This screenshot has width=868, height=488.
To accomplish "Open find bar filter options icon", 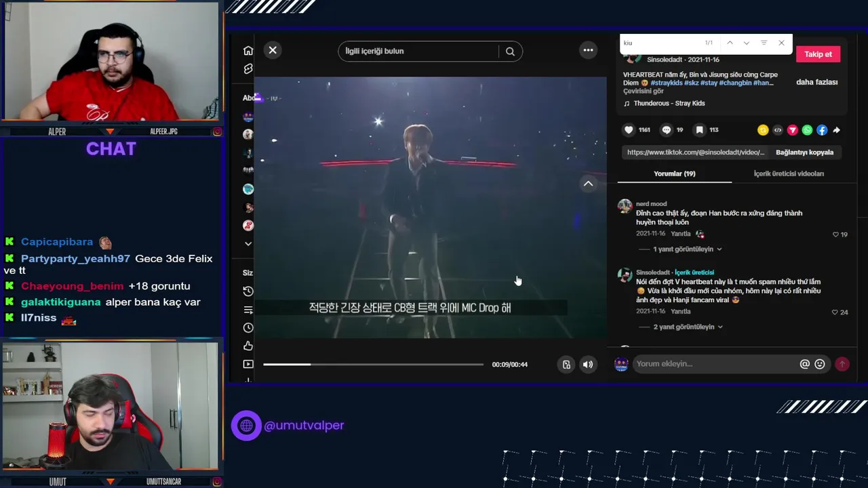I will pos(764,43).
